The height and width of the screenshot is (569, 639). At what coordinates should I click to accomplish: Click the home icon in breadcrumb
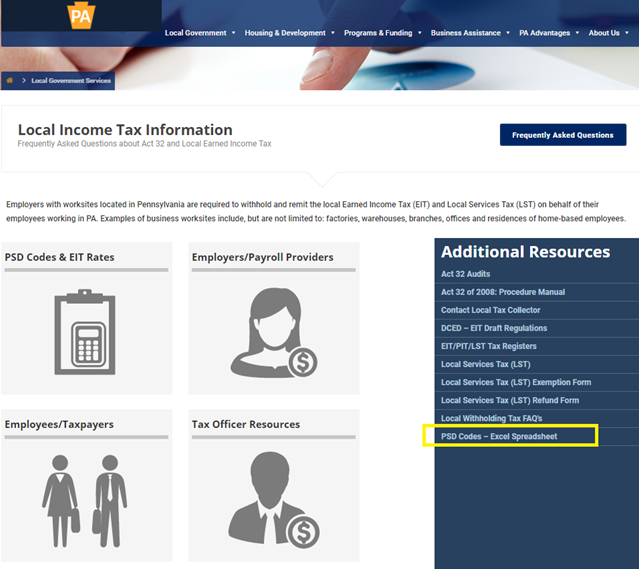10,80
